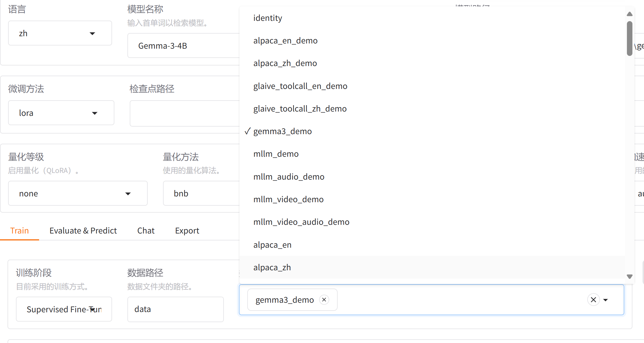Clear all selected datasets with X icon
Screen dimensions: 644x343
593,300
